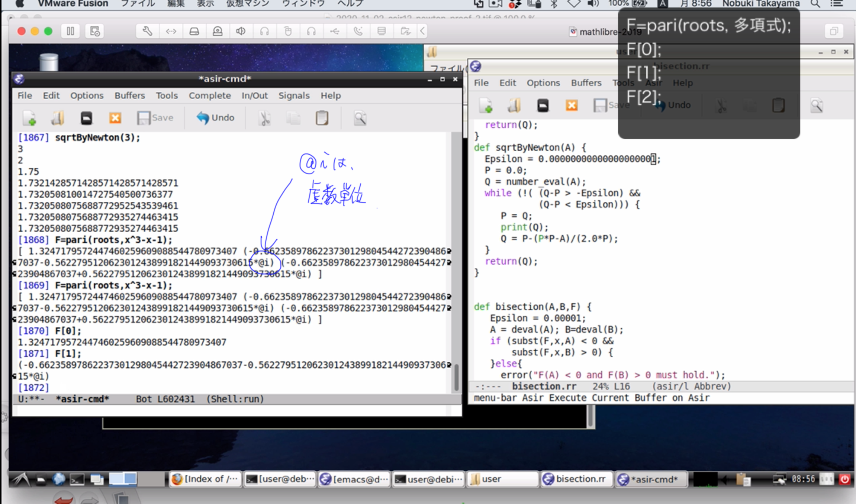Click the trash can icon on guest desktop
Image resolution: width=856 pixels, height=504 pixels.
49,62
